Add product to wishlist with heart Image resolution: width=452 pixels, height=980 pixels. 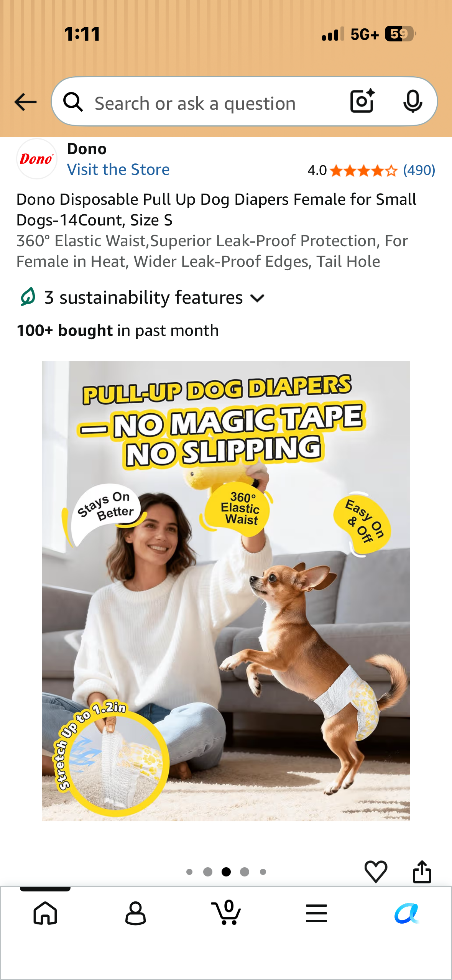pos(376,871)
